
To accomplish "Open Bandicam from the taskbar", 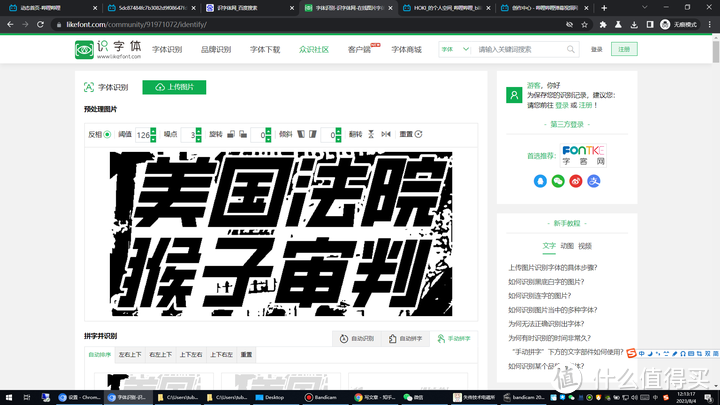I will (321, 397).
